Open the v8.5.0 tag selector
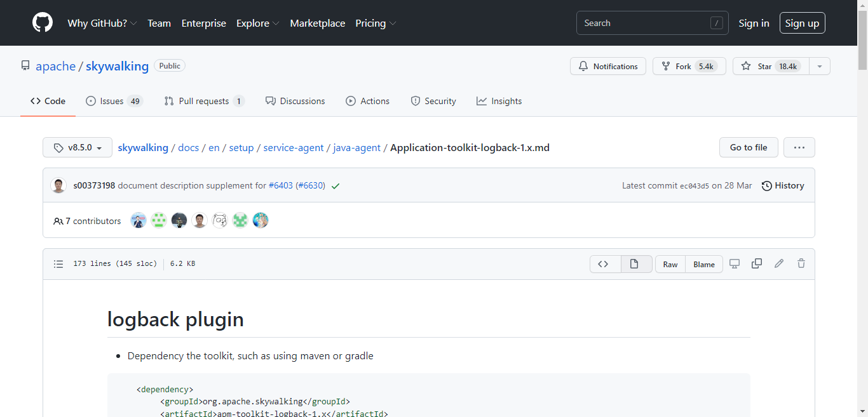 tap(78, 147)
